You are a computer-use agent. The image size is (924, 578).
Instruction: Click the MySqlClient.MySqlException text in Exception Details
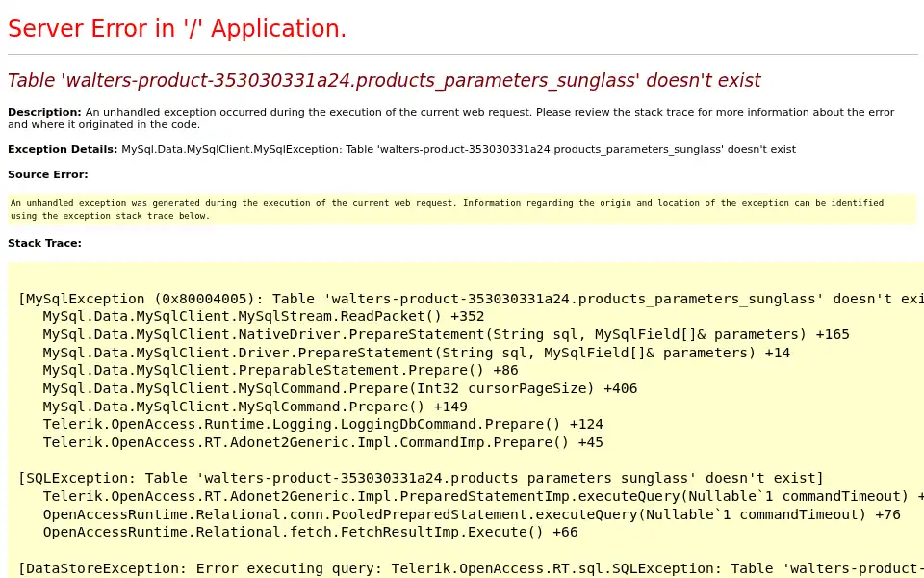tap(231, 150)
